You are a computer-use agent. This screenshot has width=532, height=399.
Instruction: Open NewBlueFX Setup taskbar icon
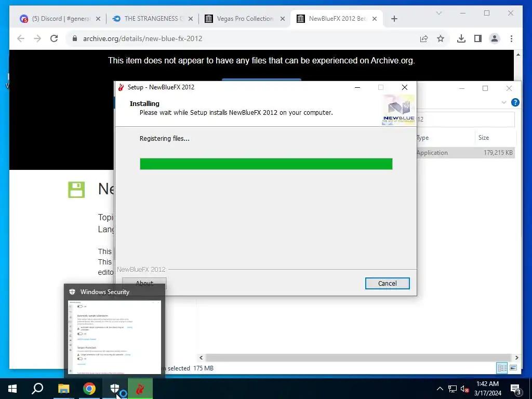pos(140,389)
